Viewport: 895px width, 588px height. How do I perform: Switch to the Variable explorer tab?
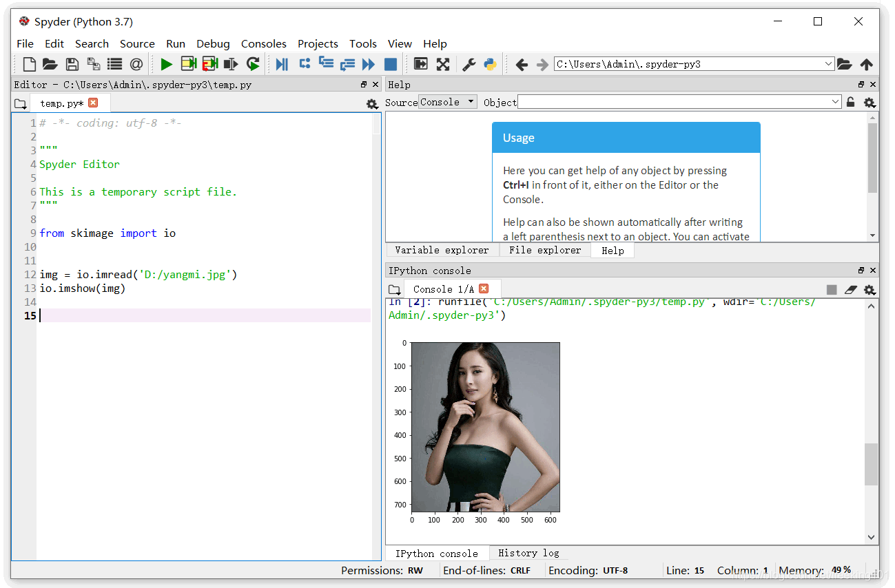(442, 250)
